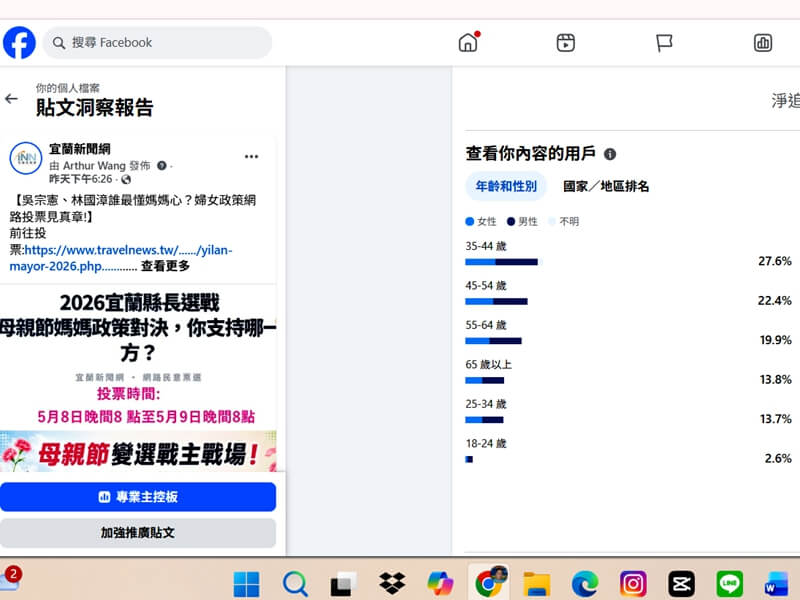This screenshot has width=800, height=600.
Task: Click the 18-24 歲 bar
Action: click(x=469, y=459)
